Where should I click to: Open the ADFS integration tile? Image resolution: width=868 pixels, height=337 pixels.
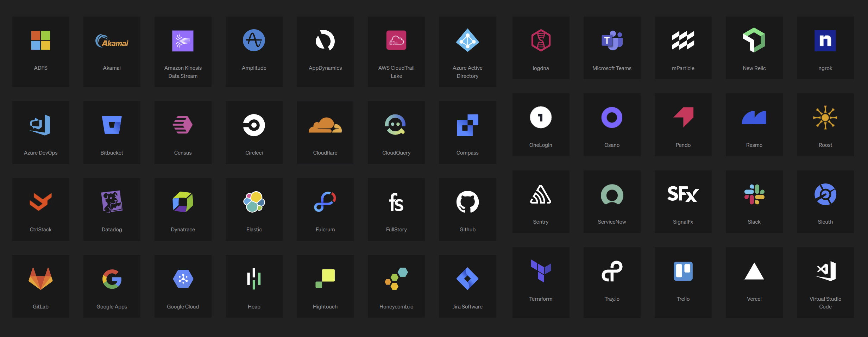(x=41, y=51)
